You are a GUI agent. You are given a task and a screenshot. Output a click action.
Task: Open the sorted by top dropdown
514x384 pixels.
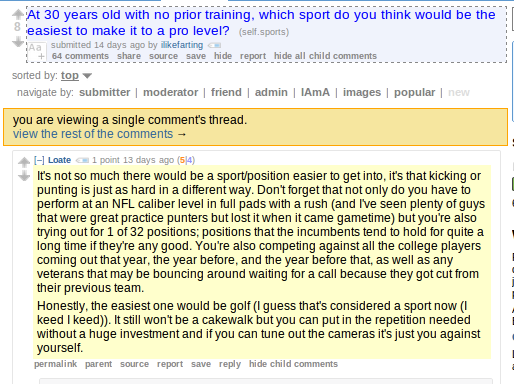click(70, 76)
